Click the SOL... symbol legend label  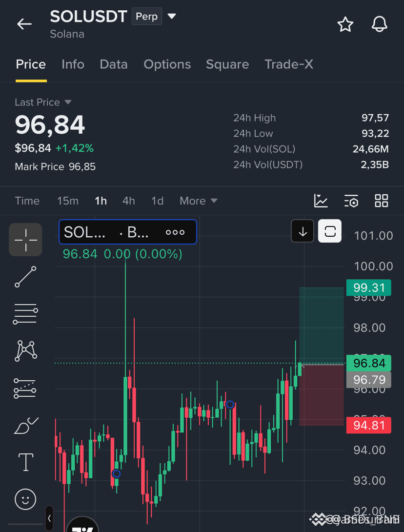(x=84, y=232)
